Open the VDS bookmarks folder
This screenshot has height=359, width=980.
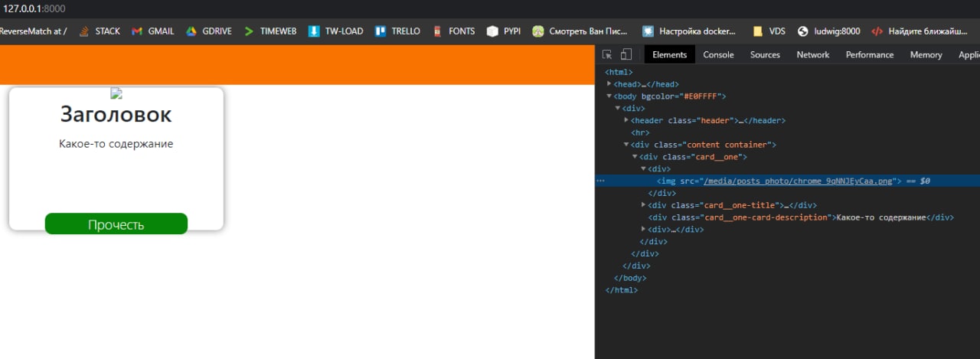coord(769,31)
